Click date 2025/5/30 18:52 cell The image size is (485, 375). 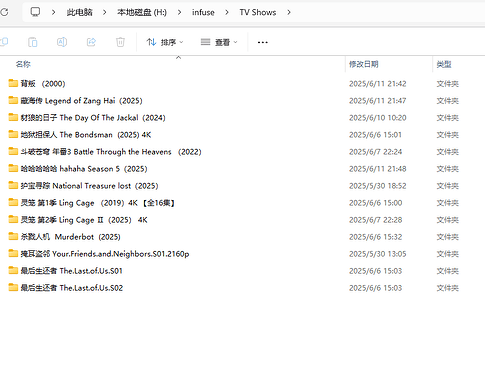pyautogui.click(x=378, y=186)
